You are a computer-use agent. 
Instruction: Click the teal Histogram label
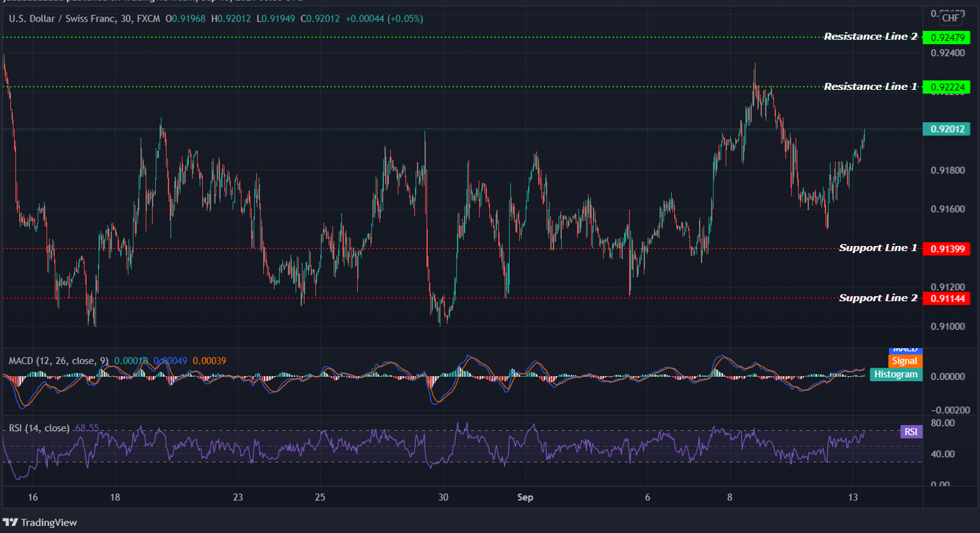[x=896, y=374]
